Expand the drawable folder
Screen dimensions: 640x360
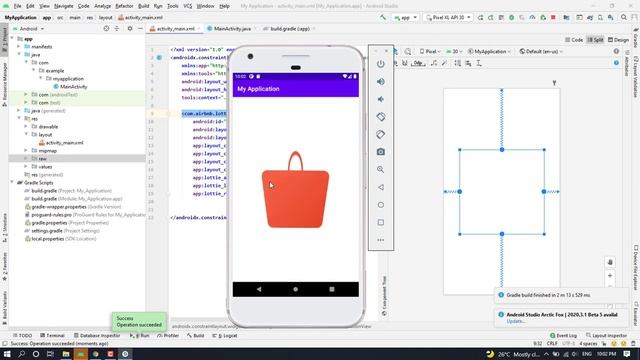tap(26, 127)
